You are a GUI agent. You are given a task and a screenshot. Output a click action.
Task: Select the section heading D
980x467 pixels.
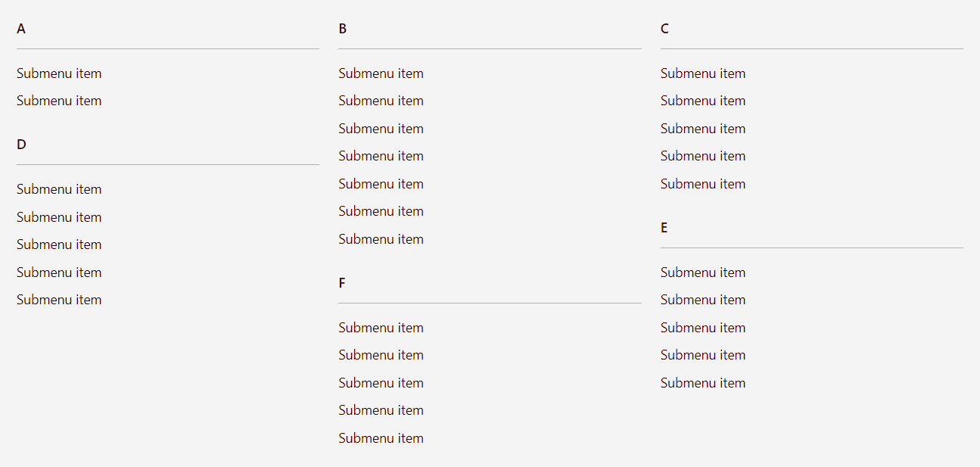point(21,145)
